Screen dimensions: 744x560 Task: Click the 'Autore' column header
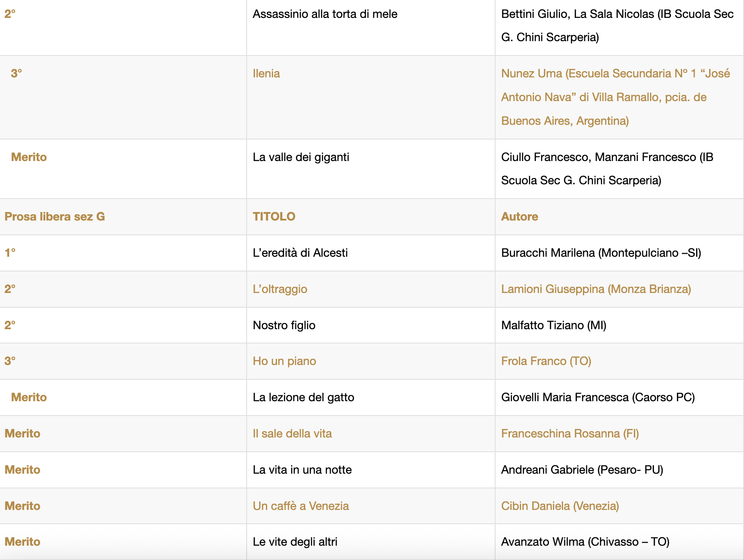click(x=519, y=216)
